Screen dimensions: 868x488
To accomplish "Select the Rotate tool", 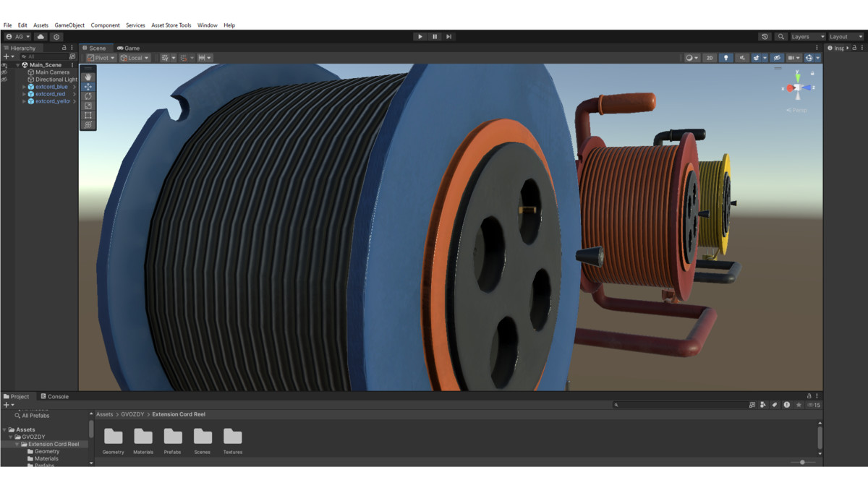I will [88, 96].
